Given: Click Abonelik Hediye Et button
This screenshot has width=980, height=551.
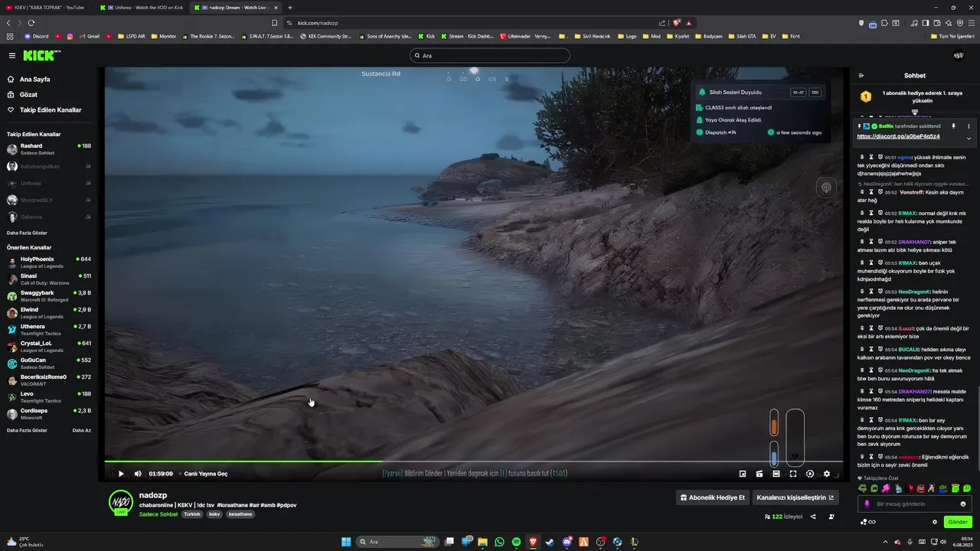Looking at the screenshot, I should point(712,497).
